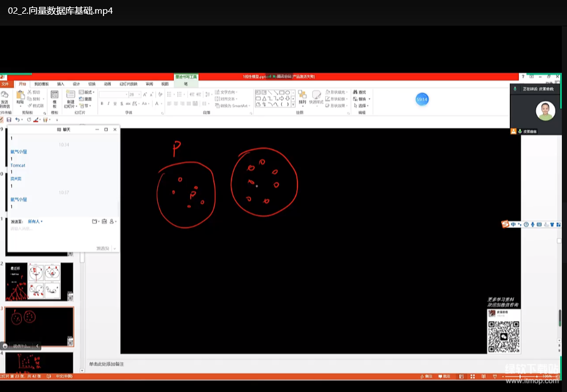Expand the chat recipient dropdown 所有人
Viewport: 567px width, 392px height.
(x=35, y=221)
